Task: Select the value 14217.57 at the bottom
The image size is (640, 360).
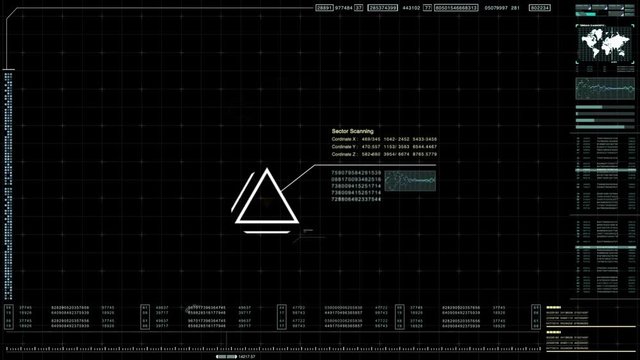Action: (247, 357)
